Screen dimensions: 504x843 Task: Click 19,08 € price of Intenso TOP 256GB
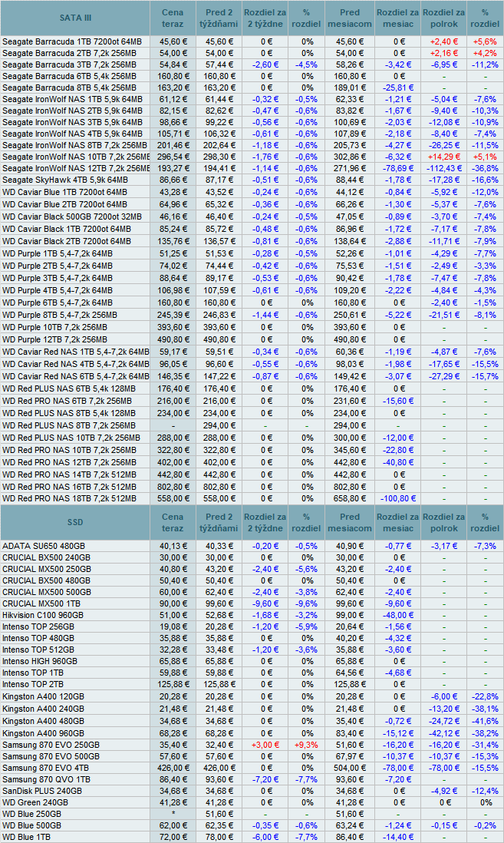(173, 626)
